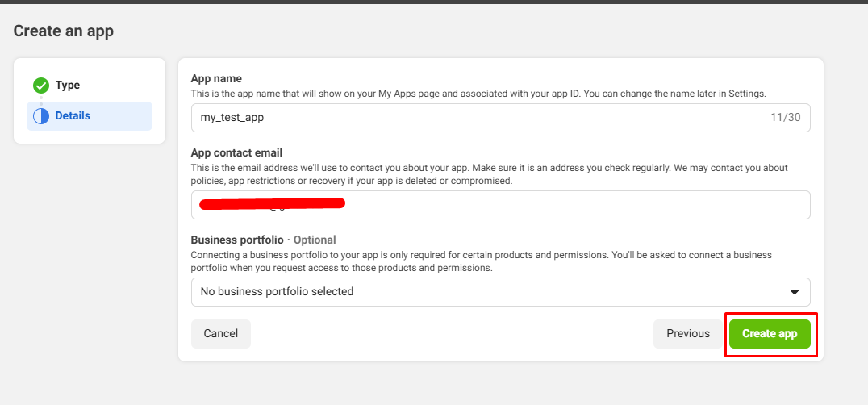The image size is (868, 405).
Task: Click the 'Business portfolio' field label
Action: click(237, 240)
